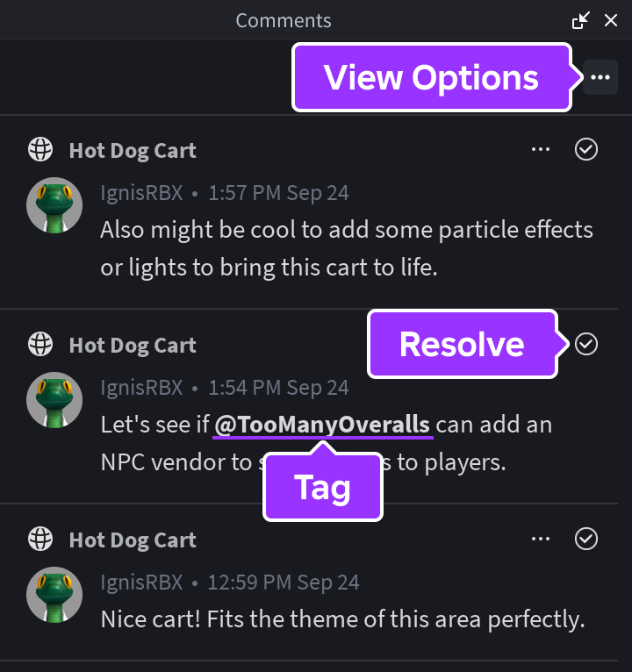This screenshot has width=632, height=672.
Task: Click IgnisRBX avatar on 12:59 PM comment
Action: (54, 595)
